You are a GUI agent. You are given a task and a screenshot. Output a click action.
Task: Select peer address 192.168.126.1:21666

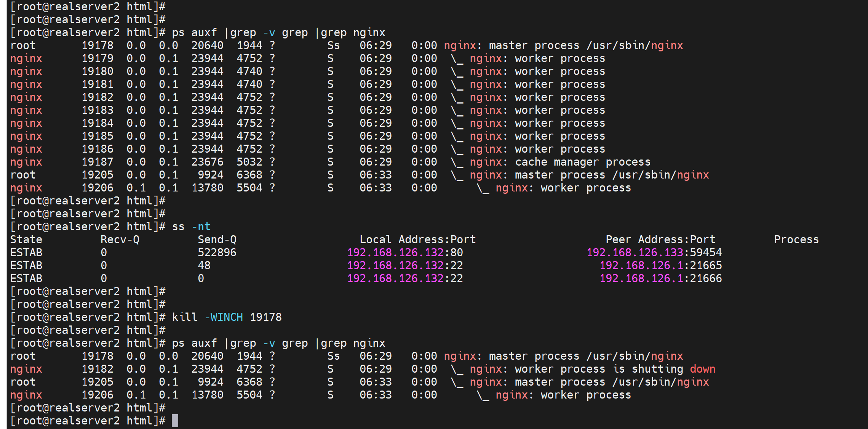660,278
